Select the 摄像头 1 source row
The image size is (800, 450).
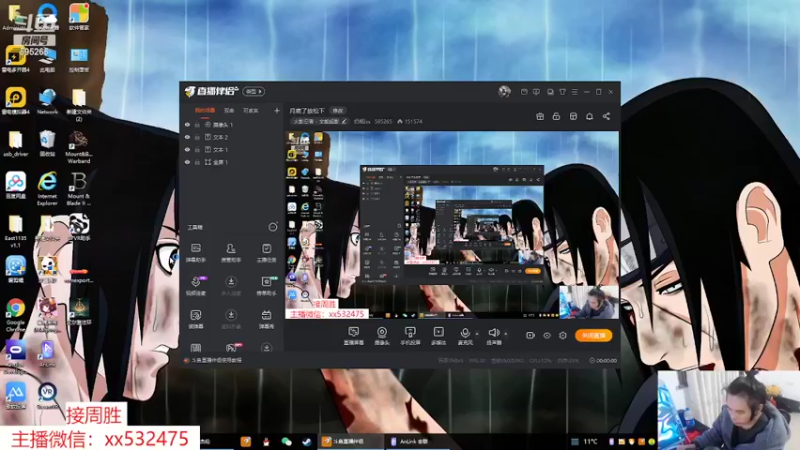pyautogui.click(x=232, y=124)
